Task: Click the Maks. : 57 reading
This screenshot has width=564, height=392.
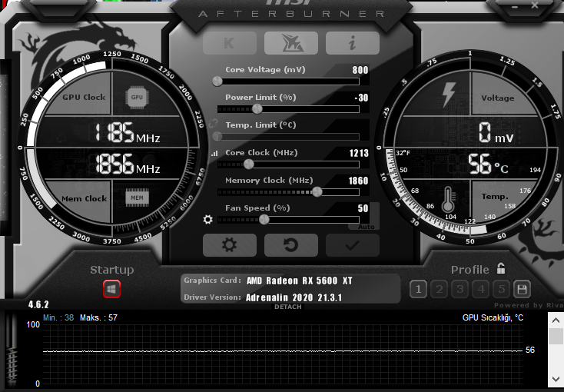Action: [x=98, y=318]
